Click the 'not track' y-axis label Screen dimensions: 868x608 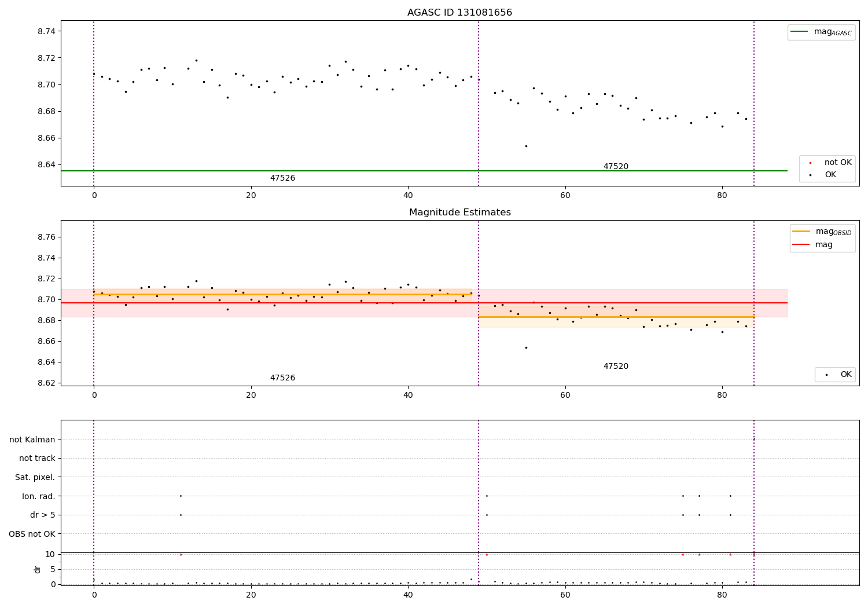(37, 459)
